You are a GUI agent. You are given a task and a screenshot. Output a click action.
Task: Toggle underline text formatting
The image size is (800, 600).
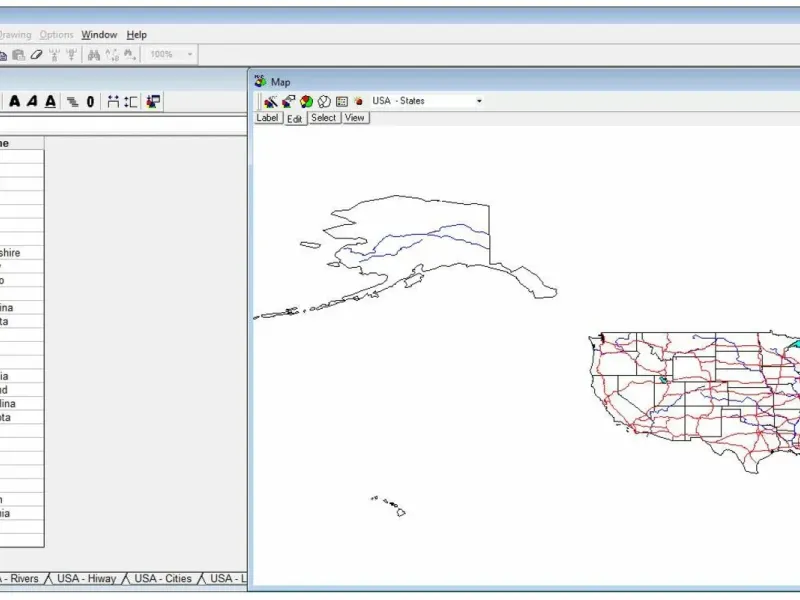click(x=50, y=101)
